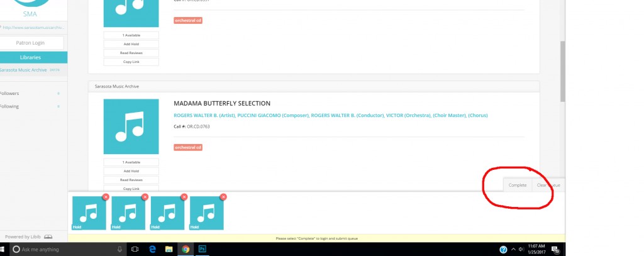Click the Powered by Libib link
The image size is (644, 256).
[x=29, y=237]
